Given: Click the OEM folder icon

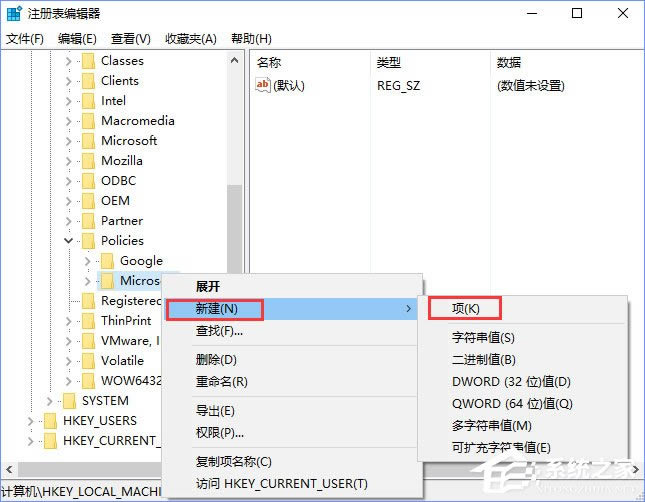Looking at the screenshot, I should (88, 201).
